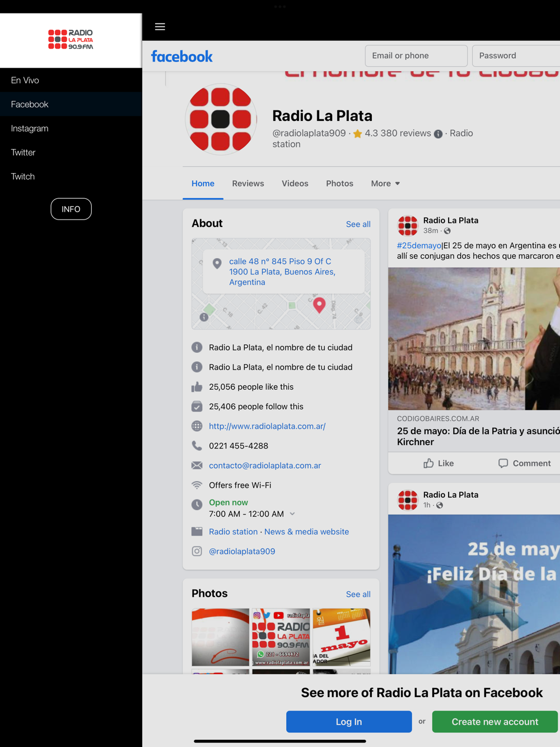Viewport: 560px width, 747px height.
Task: Click the 1h post timestamp
Action: (x=427, y=505)
